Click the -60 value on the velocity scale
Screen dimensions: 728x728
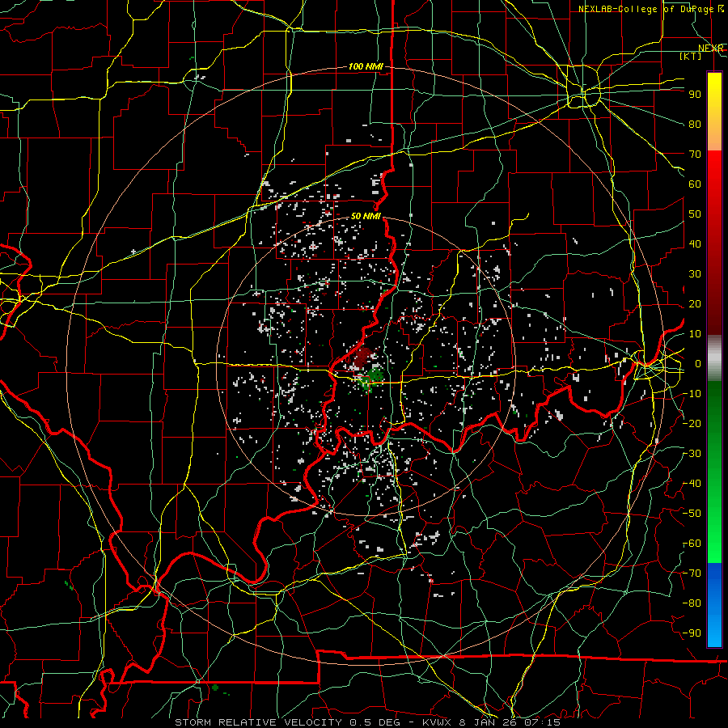click(692, 544)
